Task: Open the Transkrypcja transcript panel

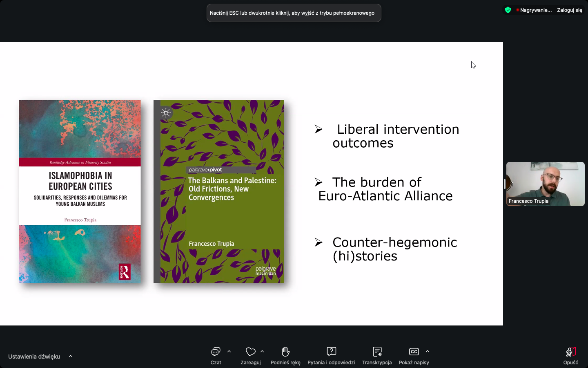Action: tap(377, 356)
